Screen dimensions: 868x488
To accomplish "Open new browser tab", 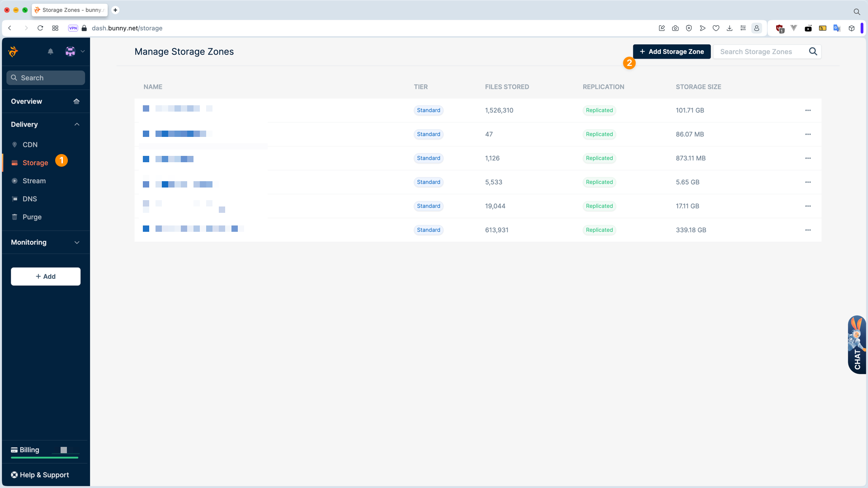I will [115, 10].
